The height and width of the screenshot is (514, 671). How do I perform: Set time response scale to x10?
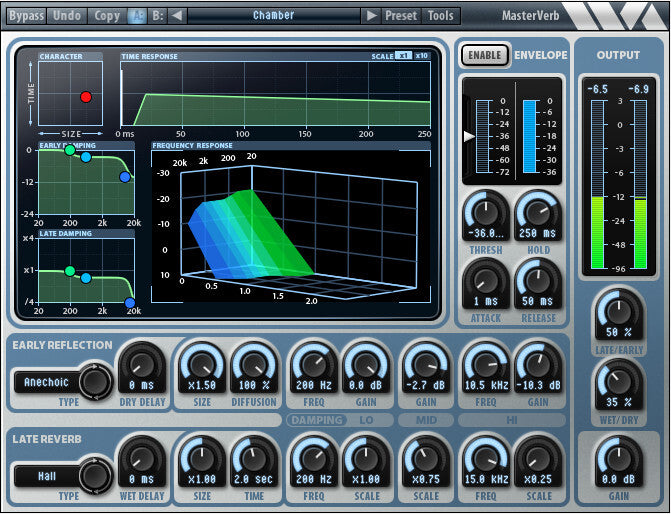422,57
